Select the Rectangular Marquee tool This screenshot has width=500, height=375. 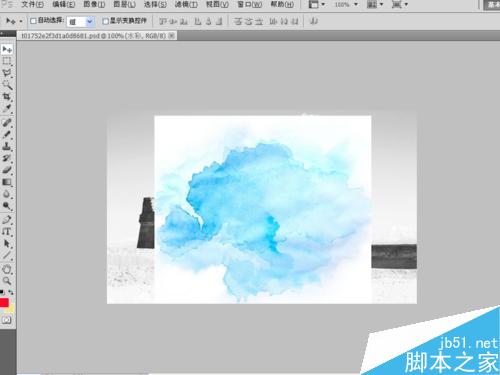coord(7,61)
